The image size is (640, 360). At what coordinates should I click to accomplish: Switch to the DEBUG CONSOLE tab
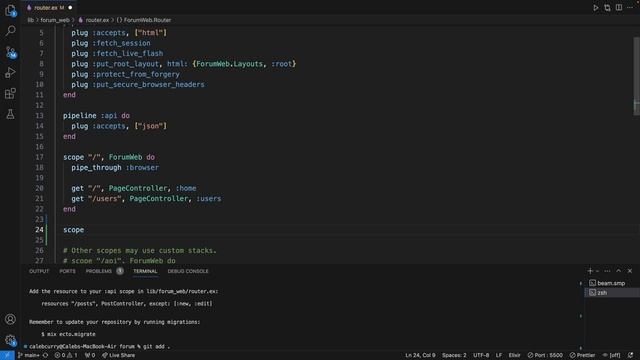click(188, 271)
